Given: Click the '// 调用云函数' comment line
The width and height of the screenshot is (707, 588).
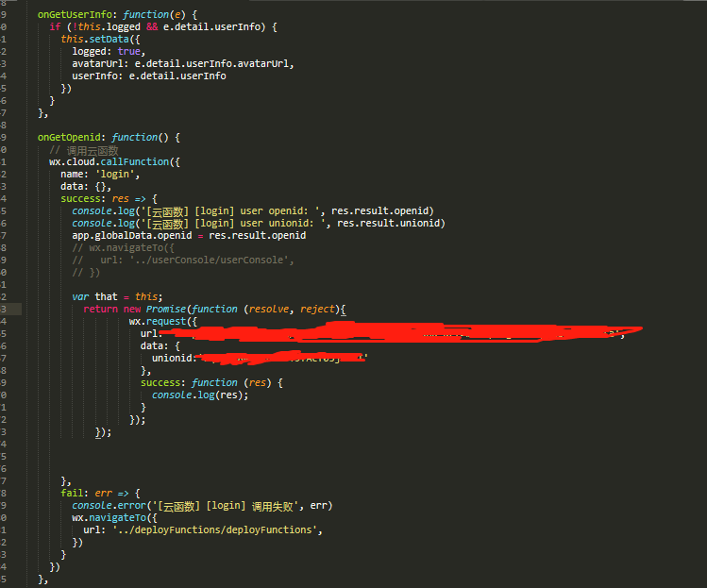Looking at the screenshot, I should (x=84, y=150).
